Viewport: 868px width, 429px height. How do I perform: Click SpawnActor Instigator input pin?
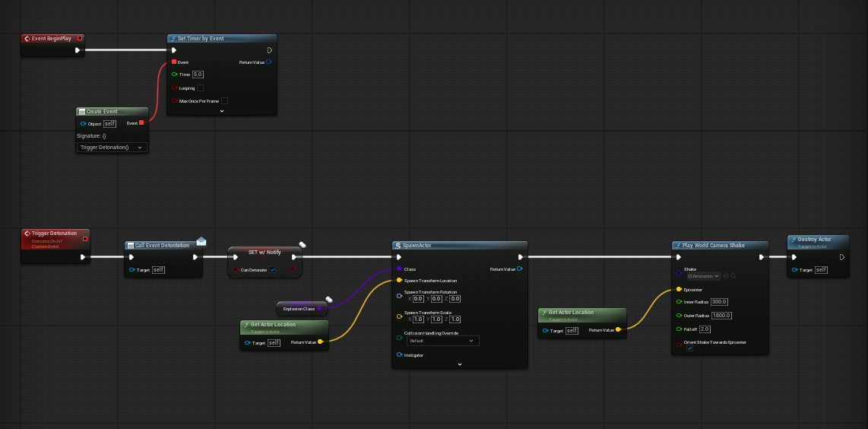pyautogui.click(x=399, y=354)
